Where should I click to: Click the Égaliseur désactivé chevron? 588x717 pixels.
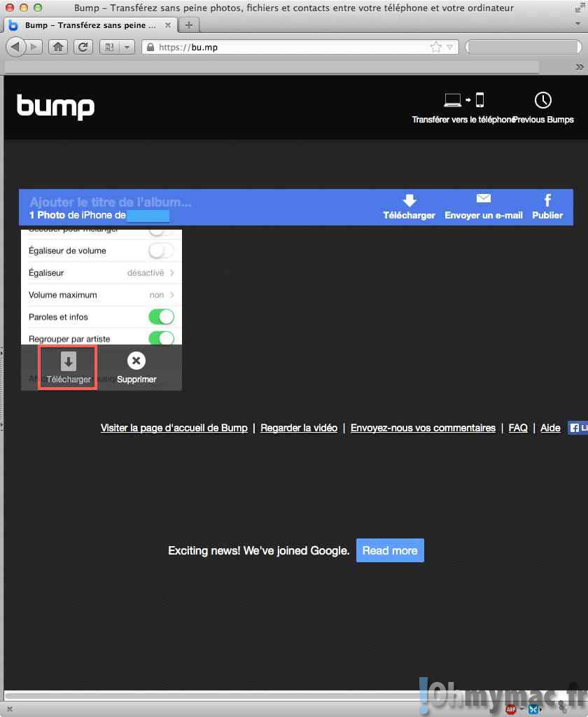point(172,273)
